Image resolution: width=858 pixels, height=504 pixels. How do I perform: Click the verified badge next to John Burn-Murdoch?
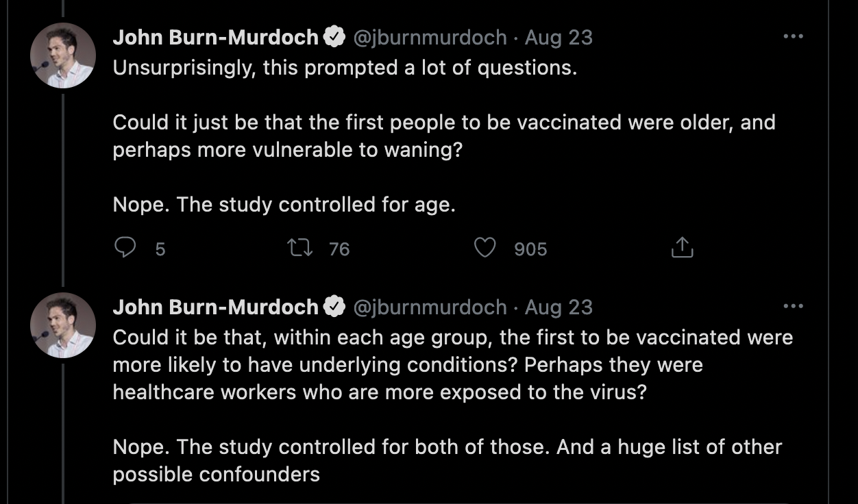[x=334, y=37]
